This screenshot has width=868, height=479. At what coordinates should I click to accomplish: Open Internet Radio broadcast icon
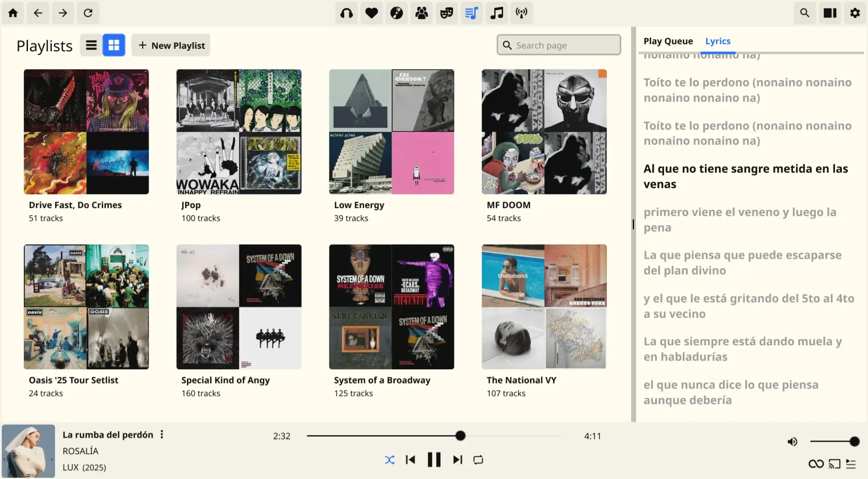click(x=521, y=13)
